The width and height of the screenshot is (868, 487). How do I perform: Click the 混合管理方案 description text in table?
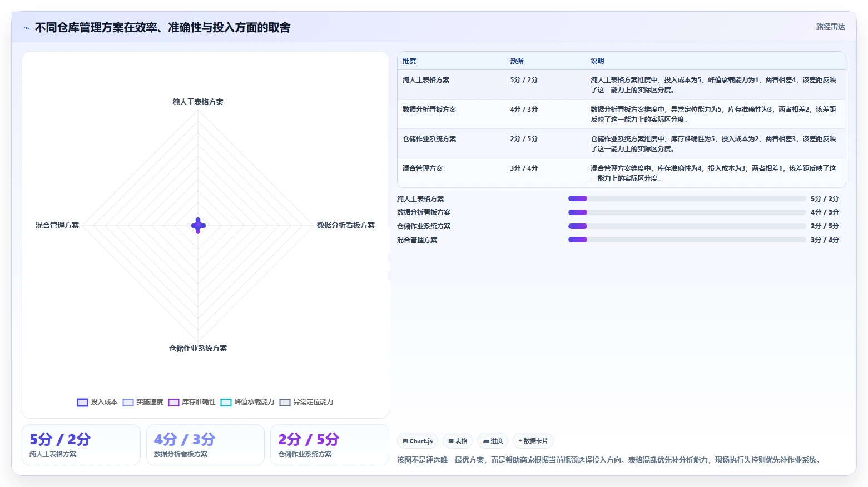point(713,173)
